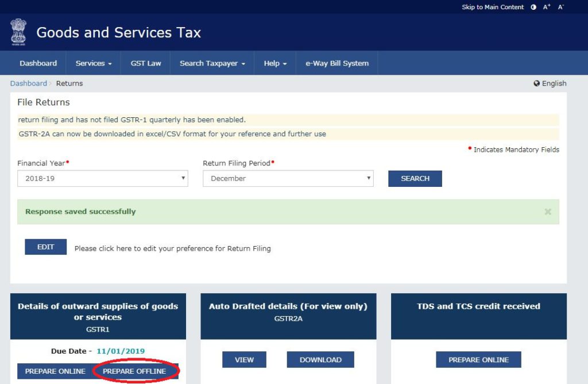Click the globe language icon
The width and height of the screenshot is (588, 384).
pos(537,83)
